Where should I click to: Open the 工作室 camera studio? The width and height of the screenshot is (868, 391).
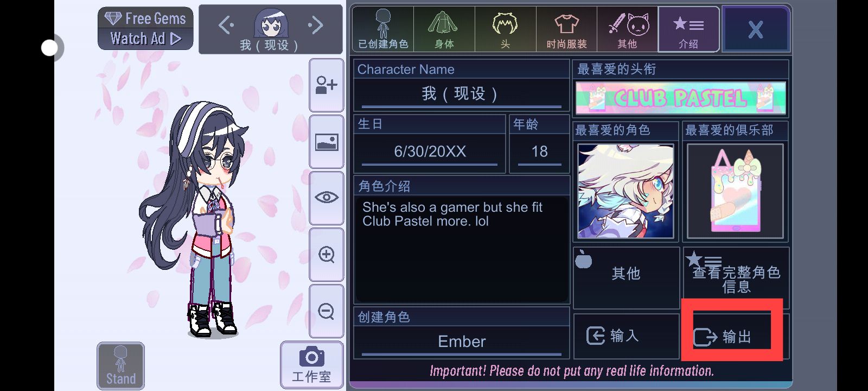pyautogui.click(x=312, y=365)
